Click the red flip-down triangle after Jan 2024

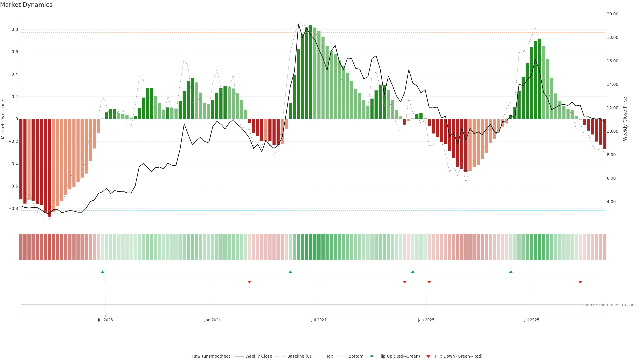[x=250, y=282]
